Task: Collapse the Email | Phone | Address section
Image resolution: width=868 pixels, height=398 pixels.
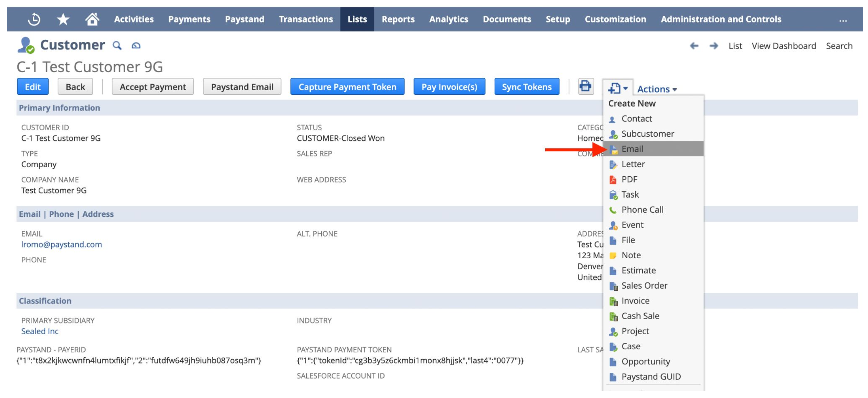Action: point(66,214)
